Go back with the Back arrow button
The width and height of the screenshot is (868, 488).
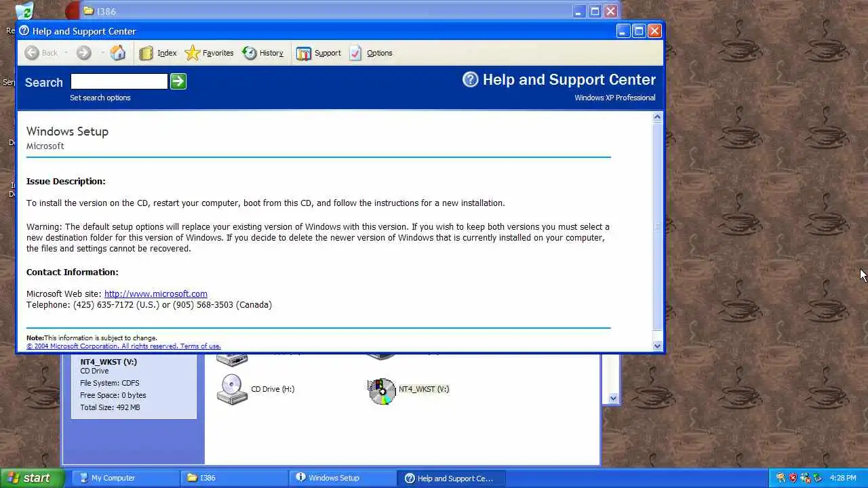point(41,53)
